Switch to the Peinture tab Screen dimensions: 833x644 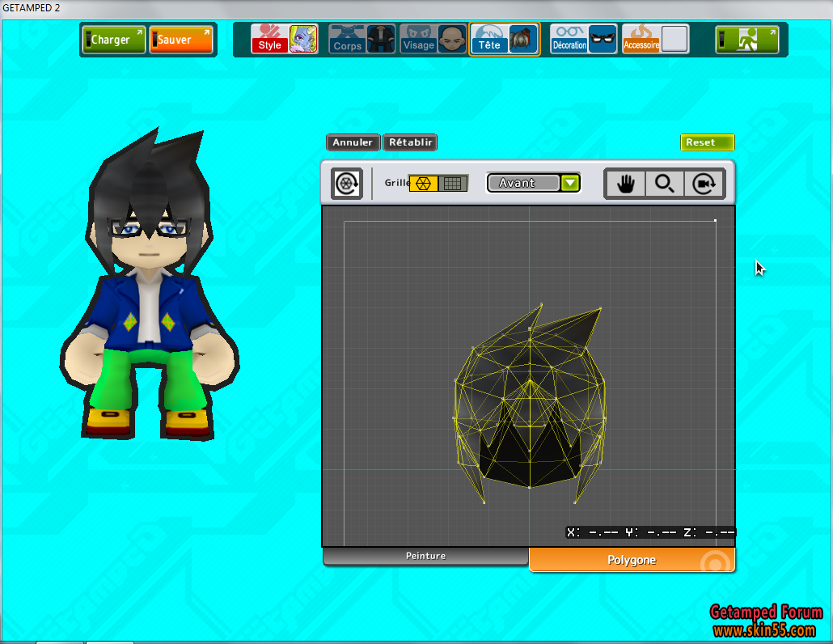click(425, 557)
